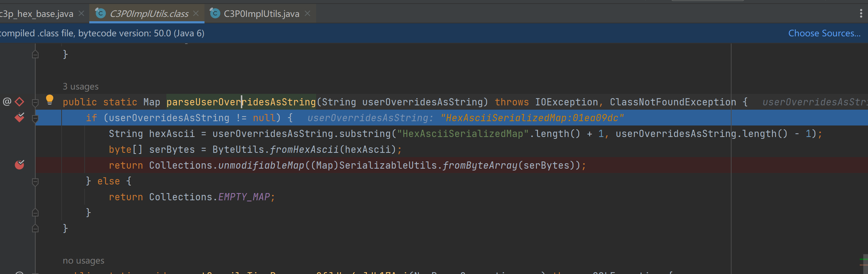Click the yellow lightbulb intention icon
The height and width of the screenshot is (274, 868).
point(50,100)
